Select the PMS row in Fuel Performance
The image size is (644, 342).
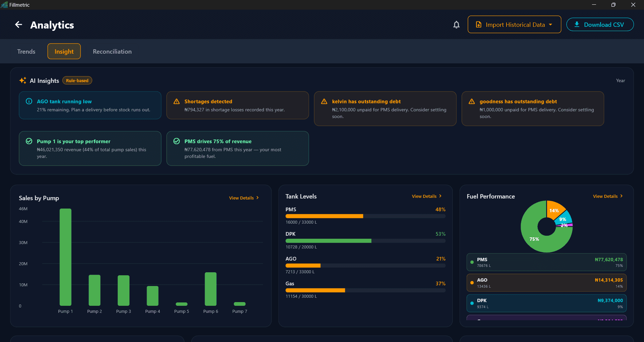(x=546, y=262)
